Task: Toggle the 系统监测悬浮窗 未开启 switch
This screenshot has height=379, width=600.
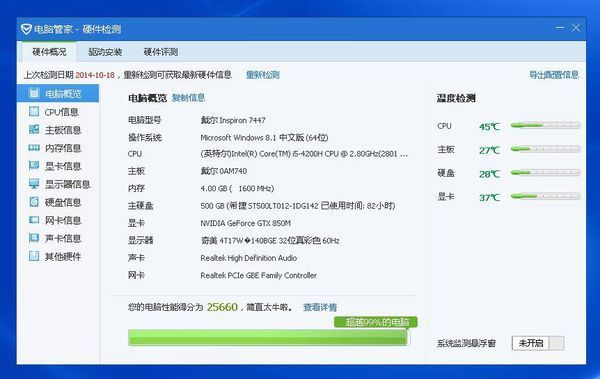Action: (538, 343)
